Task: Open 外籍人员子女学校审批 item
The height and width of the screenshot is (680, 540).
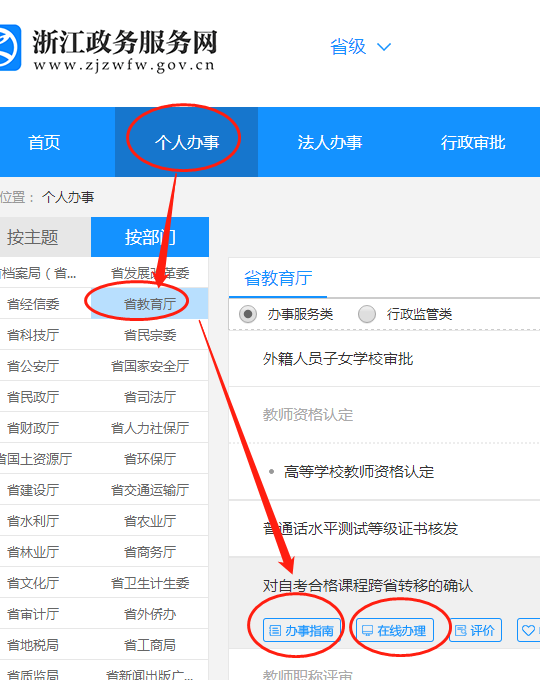Action: (x=338, y=359)
